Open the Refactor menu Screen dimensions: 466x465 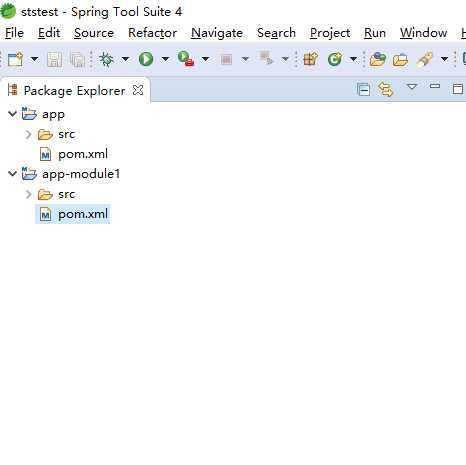click(152, 33)
